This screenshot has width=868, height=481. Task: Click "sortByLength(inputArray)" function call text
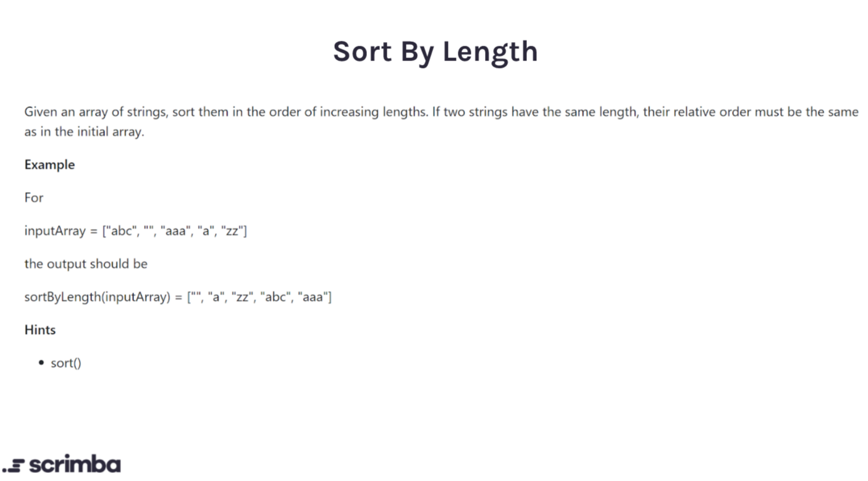(97, 297)
